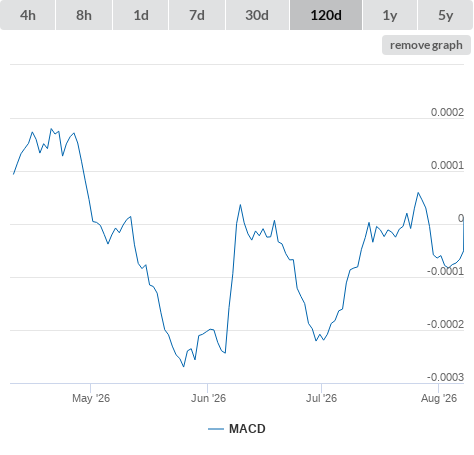Click the remove graph button
474x455 pixels.
click(426, 45)
